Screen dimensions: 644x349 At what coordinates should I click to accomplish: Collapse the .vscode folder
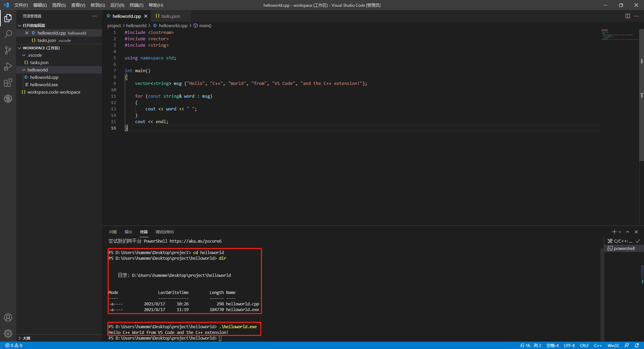tap(59, 55)
